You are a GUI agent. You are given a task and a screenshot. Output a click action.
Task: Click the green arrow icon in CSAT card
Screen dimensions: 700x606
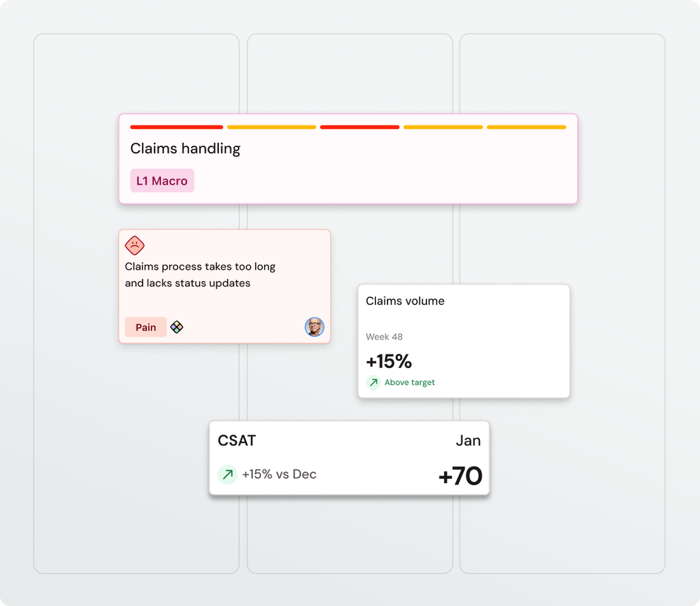point(227,474)
